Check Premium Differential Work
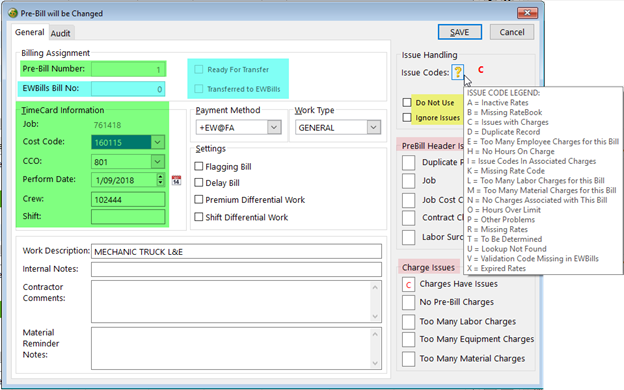The width and height of the screenshot is (624, 390). click(199, 199)
